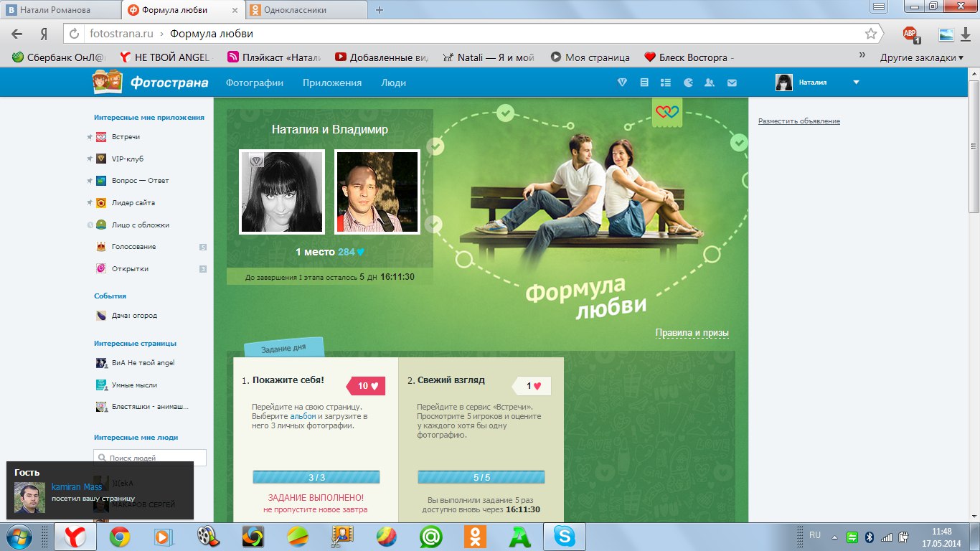Open the Наталия profile dropdown arrow

tap(856, 83)
